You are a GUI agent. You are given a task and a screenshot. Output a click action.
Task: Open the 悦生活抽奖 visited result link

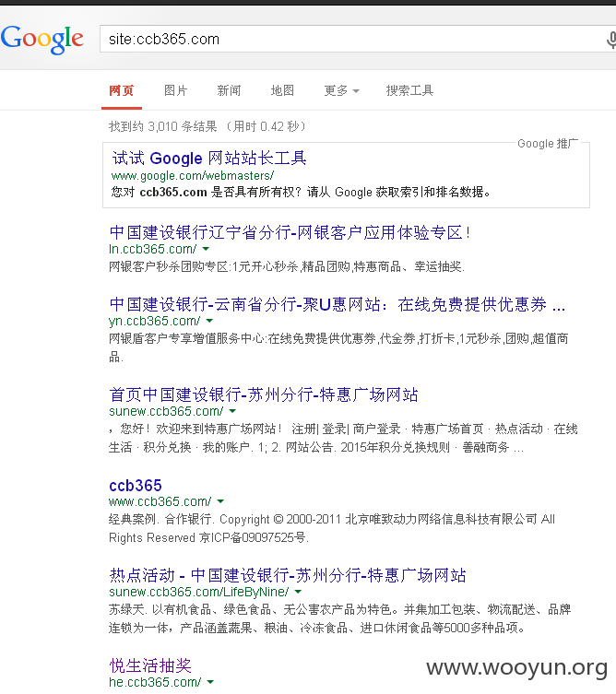point(150,665)
